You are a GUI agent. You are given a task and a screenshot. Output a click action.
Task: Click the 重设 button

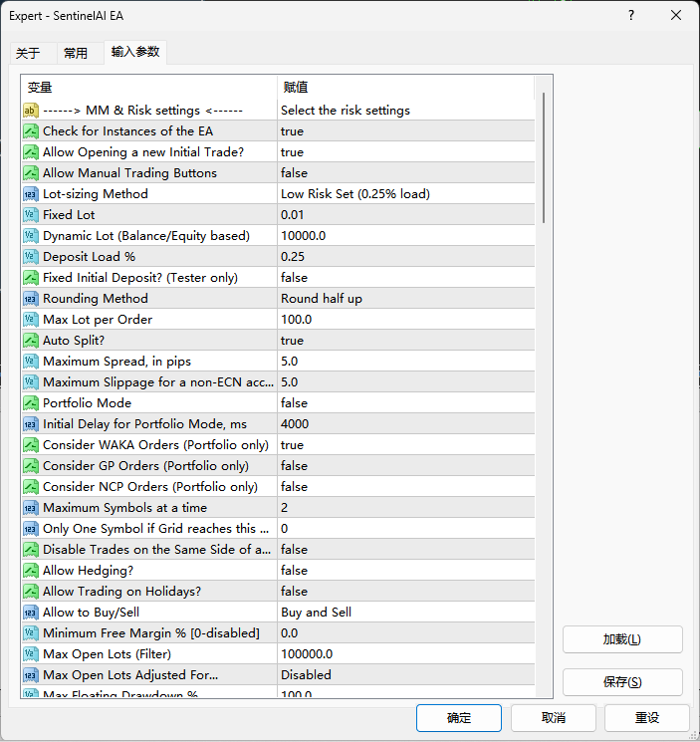(x=646, y=718)
